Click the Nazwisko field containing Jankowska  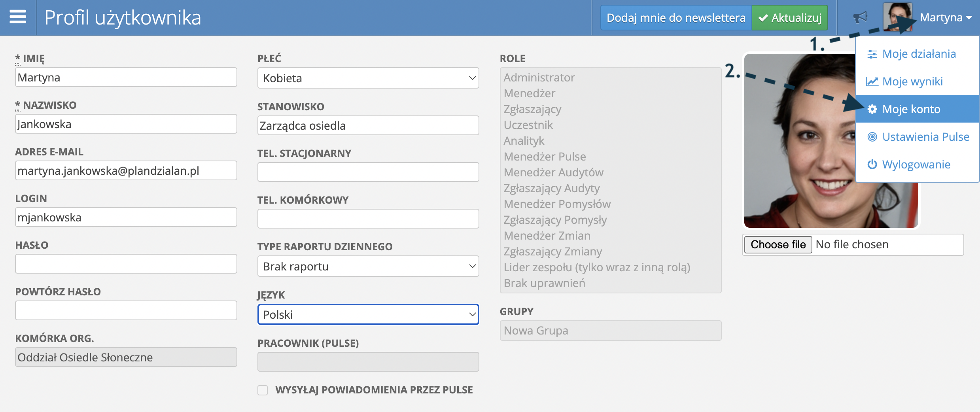coord(126,124)
